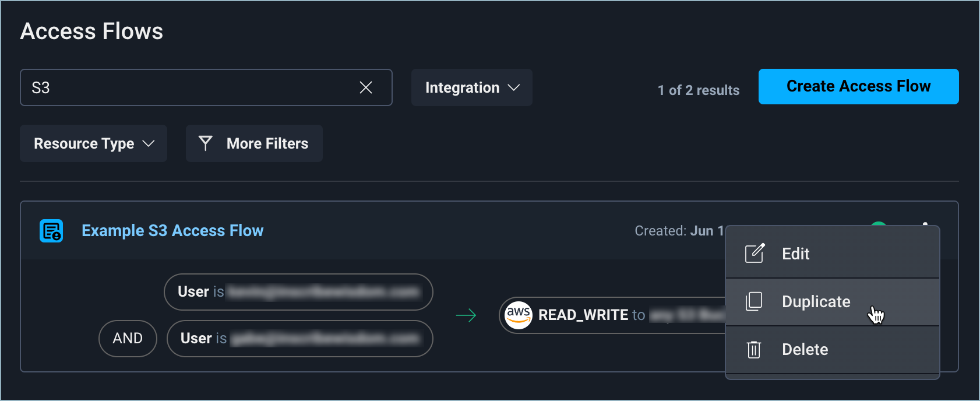This screenshot has width=980, height=401.
Task: Click the AWS logo in the READ_WRITE pill
Action: click(518, 315)
